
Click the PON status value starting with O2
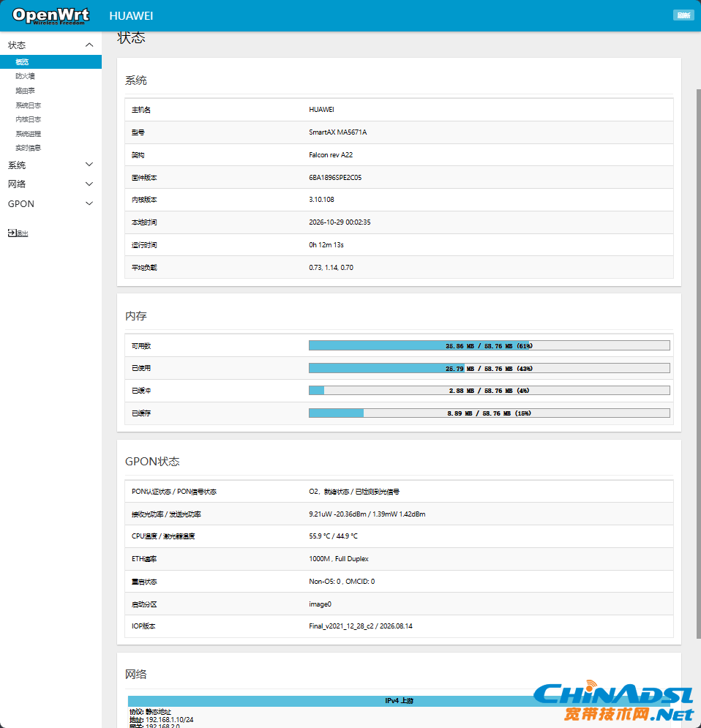pos(354,492)
